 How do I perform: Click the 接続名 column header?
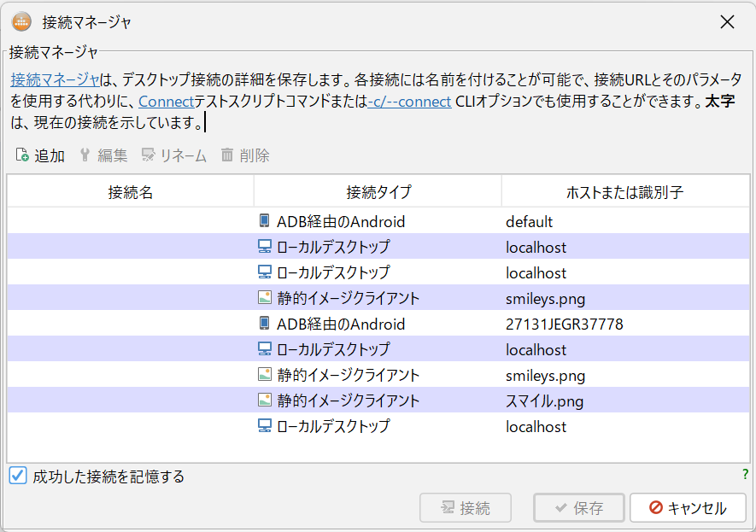point(129,190)
